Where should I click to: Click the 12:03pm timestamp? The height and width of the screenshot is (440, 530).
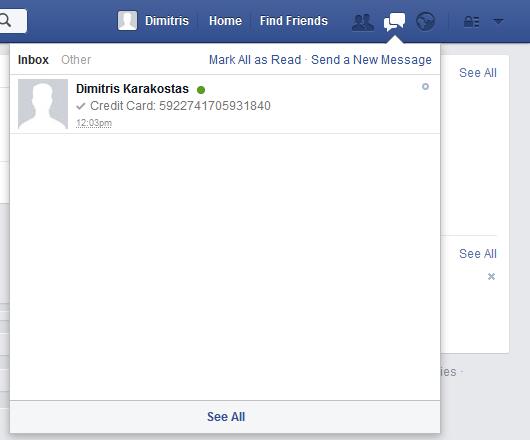tap(94, 123)
